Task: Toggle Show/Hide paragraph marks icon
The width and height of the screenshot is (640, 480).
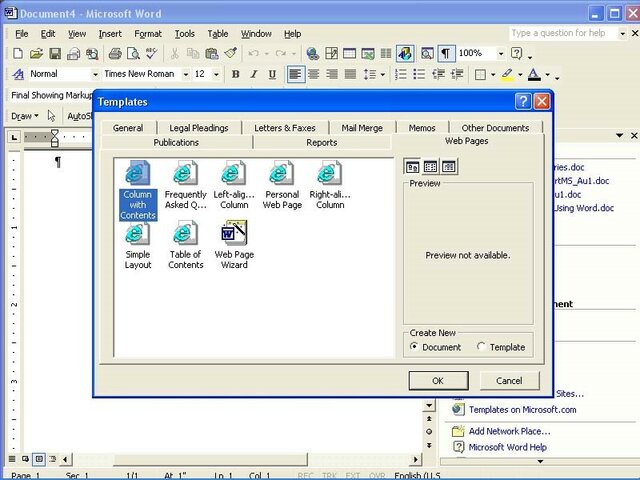Action: tap(446, 53)
